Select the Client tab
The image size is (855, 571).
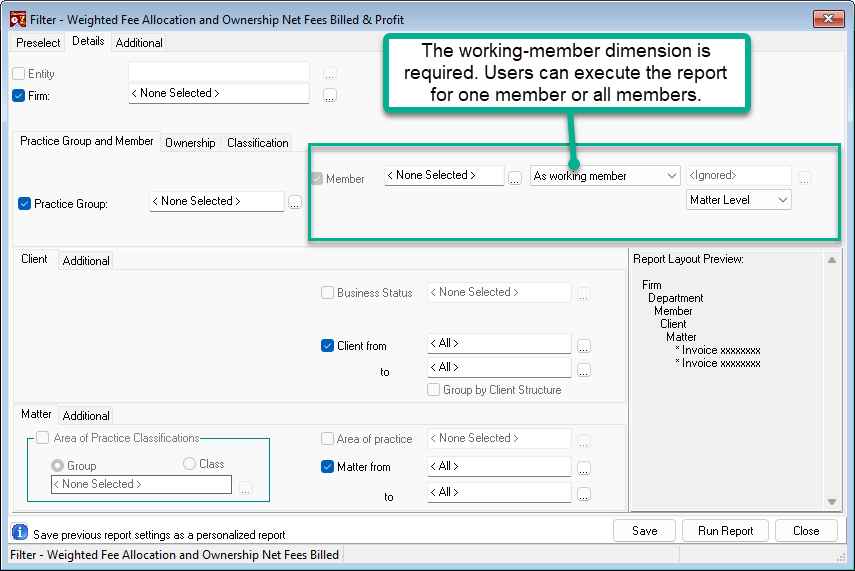tap(34, 259)
